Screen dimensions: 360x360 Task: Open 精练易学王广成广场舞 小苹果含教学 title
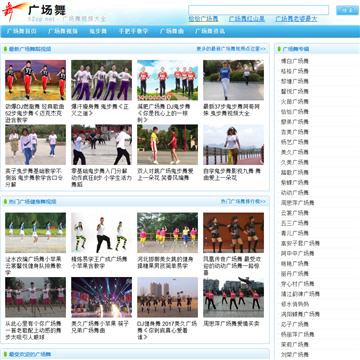pyautogui.click(x=99, y=262)
